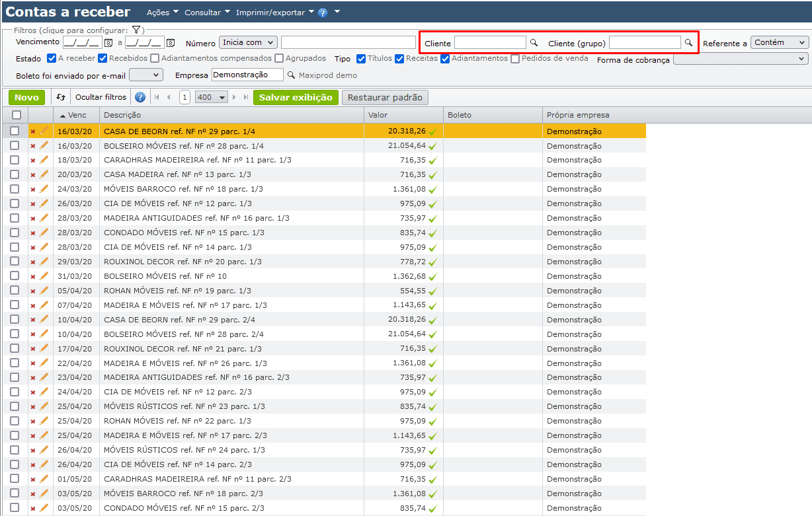The image size is (812, 516).
Task: Edit the BOLSEIRO MÓVEIS NF nº 28 parc. 1/4 entry
Action: click(x=44, y=145)
